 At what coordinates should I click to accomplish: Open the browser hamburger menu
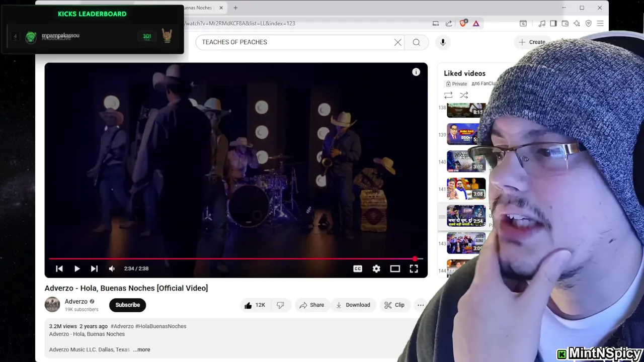click(x=600, y=23)
